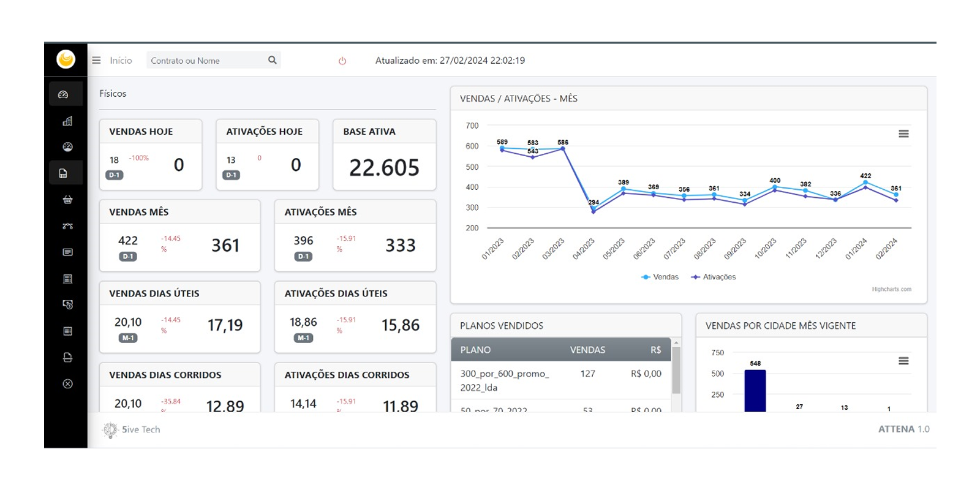Open the bezier curve sidebar icon
This screenshot has height=490, width=980.
point(67,226)
